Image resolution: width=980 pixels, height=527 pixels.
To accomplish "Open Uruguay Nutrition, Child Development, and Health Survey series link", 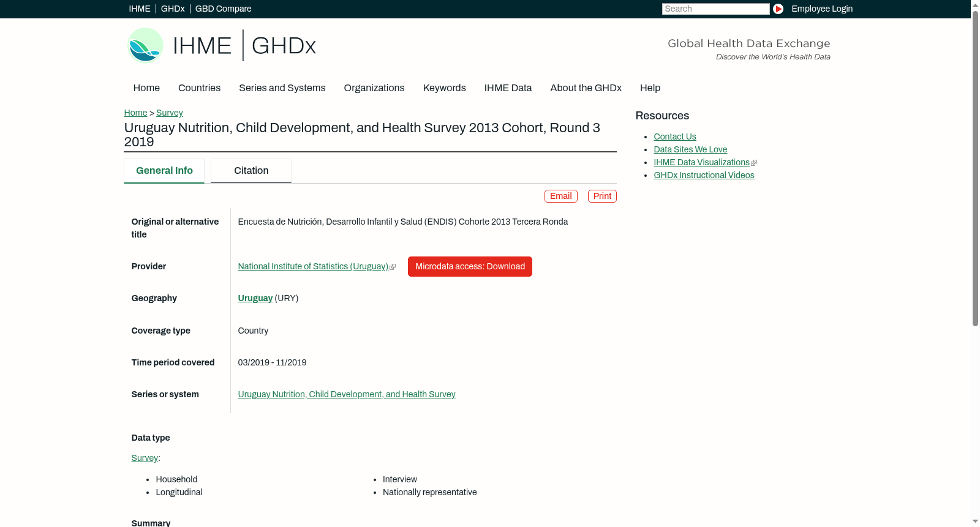I will (x=347, y=394).
